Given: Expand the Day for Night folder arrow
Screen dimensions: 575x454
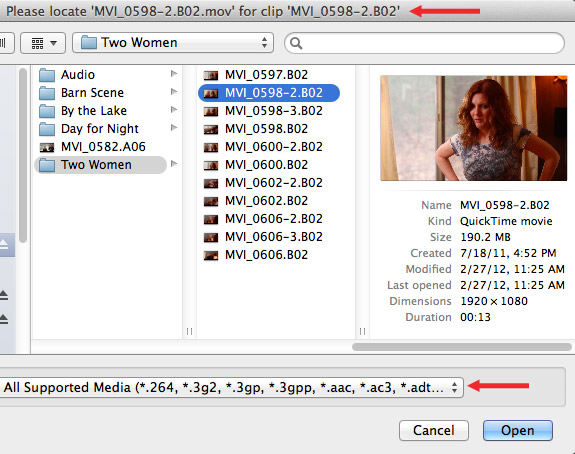Looking at the screenshot, I should pyautogui.click(x=174, y=128).
